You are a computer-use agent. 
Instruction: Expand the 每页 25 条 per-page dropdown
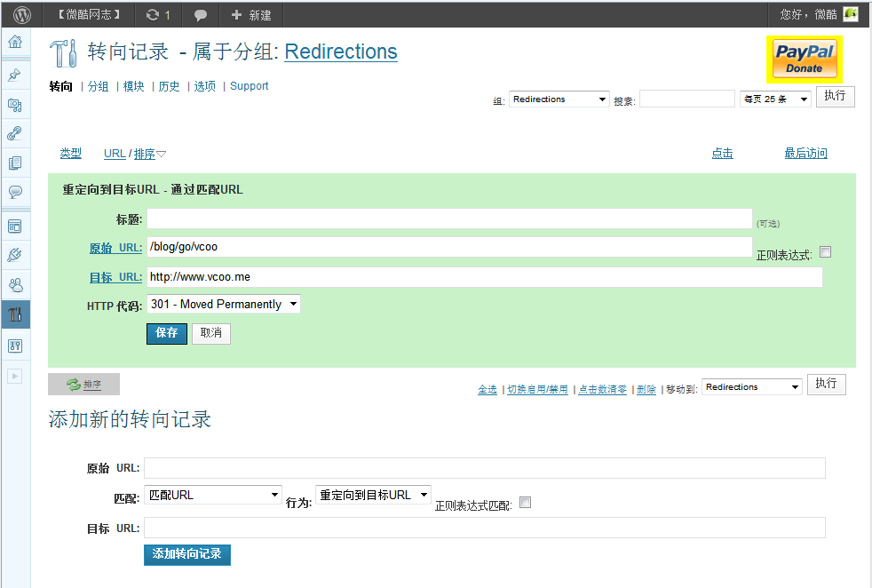tap(775, 99)
